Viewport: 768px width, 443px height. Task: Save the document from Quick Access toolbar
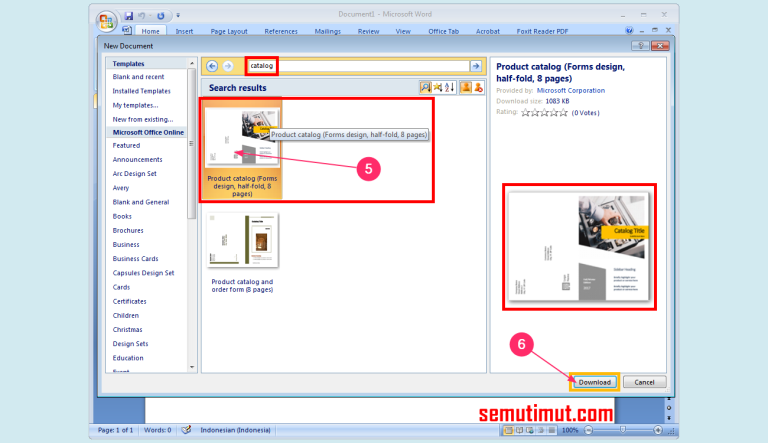128,16
